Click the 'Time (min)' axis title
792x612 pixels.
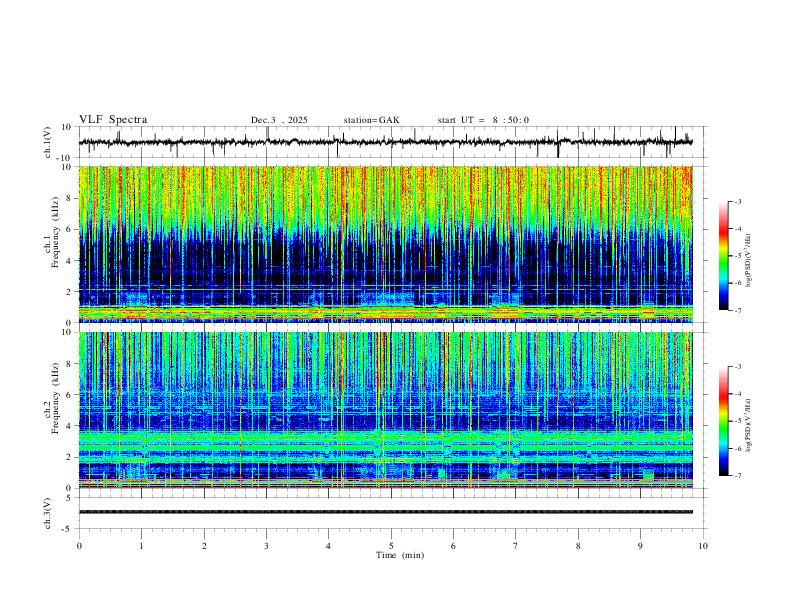click(400, 555)
